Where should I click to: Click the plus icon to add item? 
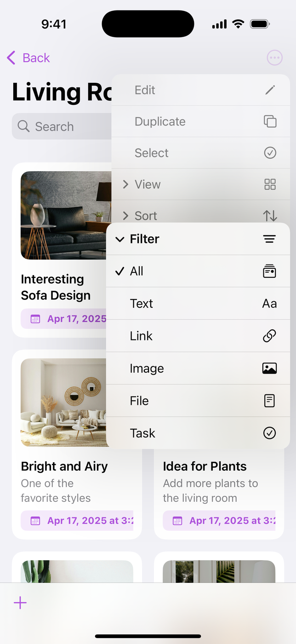click(x=20, y=603)
